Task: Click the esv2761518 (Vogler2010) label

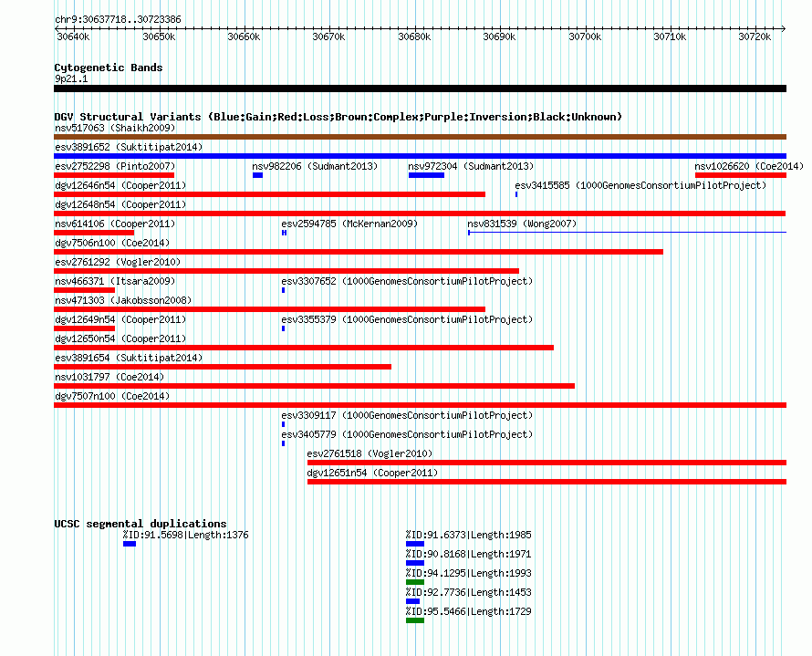Action: coord(370,453)
